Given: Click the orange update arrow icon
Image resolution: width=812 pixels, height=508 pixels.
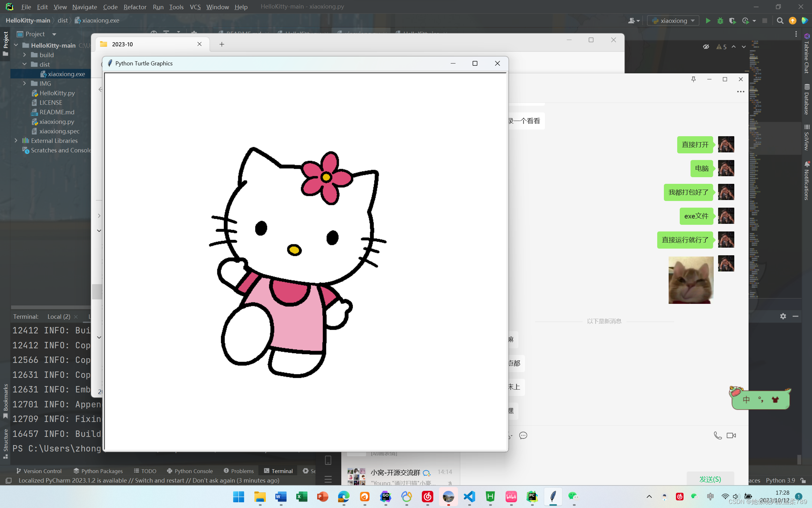Looking at the screenshot, I should coord(793,21).
